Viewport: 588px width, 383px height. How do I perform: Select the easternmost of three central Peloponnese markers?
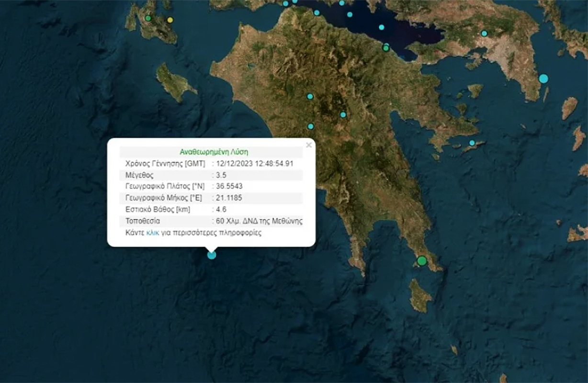(343, 114)
